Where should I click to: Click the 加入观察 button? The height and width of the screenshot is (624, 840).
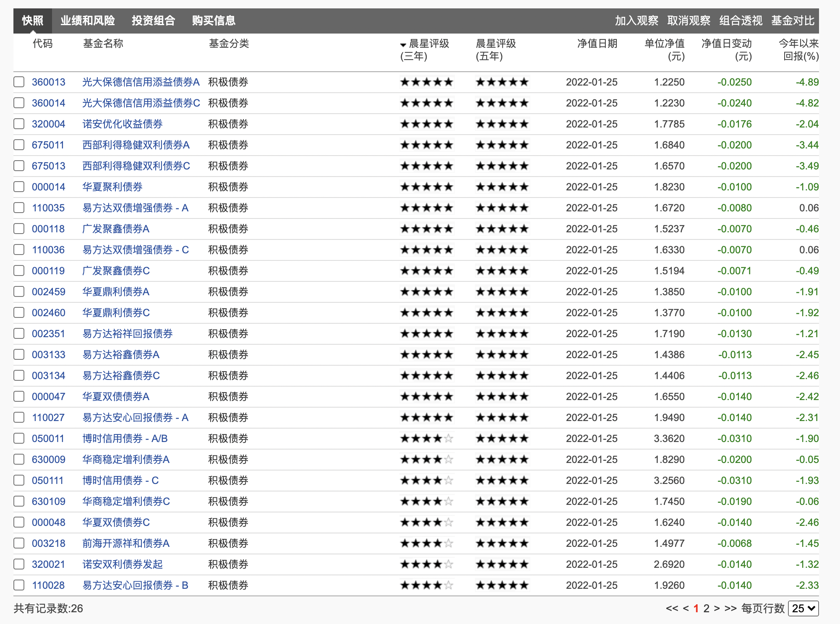click(x=636, y=21)
